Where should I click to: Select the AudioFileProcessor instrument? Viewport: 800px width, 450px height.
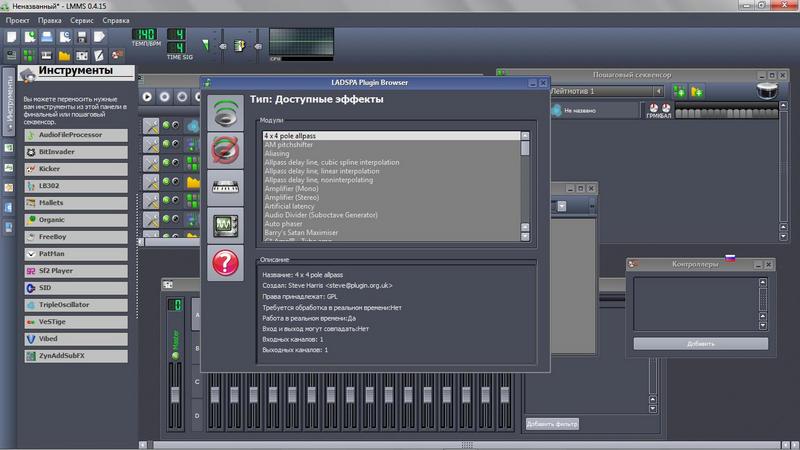pos(76,135)
